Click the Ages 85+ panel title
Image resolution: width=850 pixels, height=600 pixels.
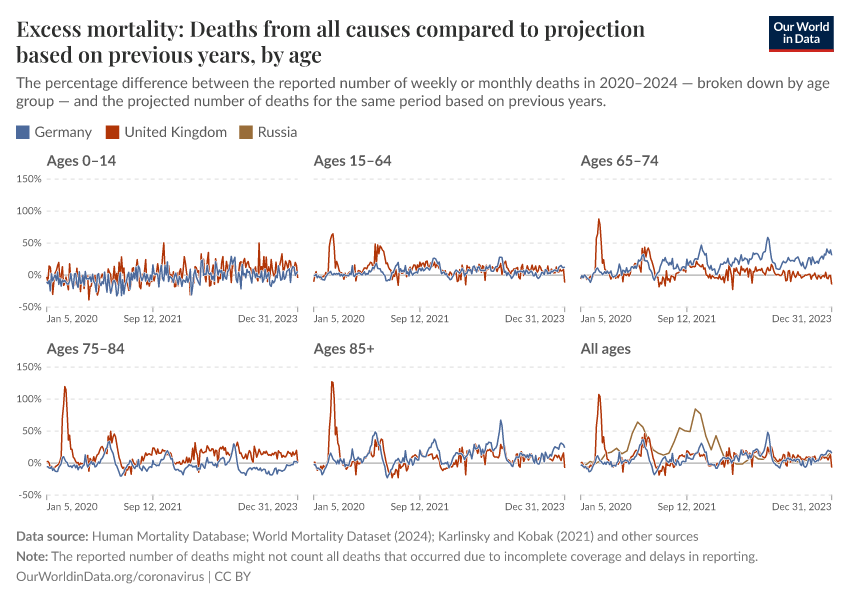tap(345, 349)
